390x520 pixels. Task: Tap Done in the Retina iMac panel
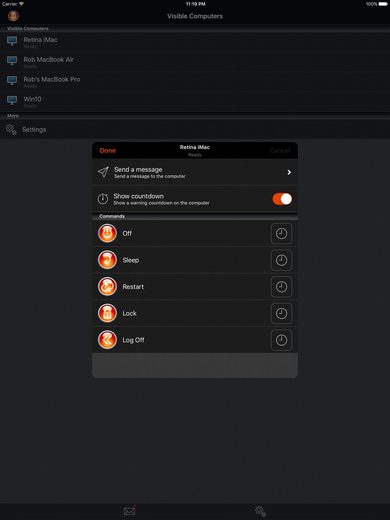point(108,151)
